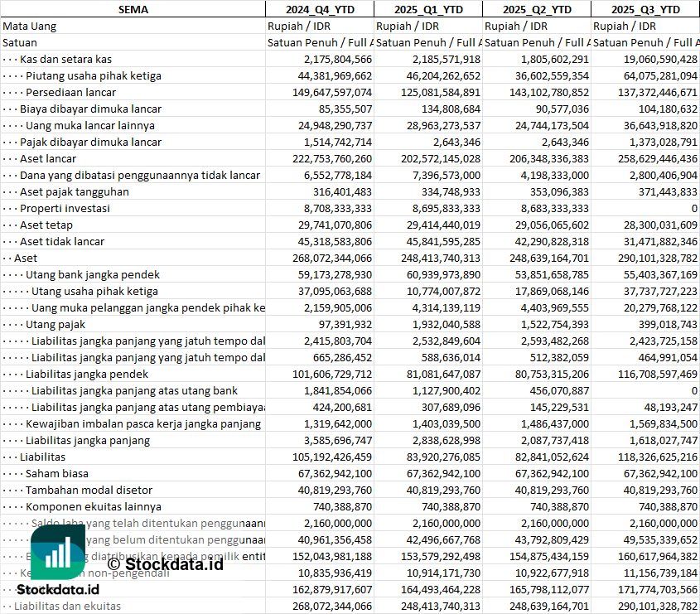Click the Properti investasi label
This screenshot has height=614, width=700.
pyautogui.click(x=65, y=208)
